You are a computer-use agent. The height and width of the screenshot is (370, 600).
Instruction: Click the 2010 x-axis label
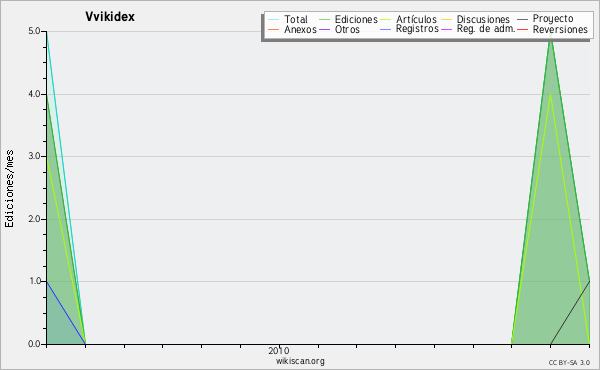click(x=279, y=350)
